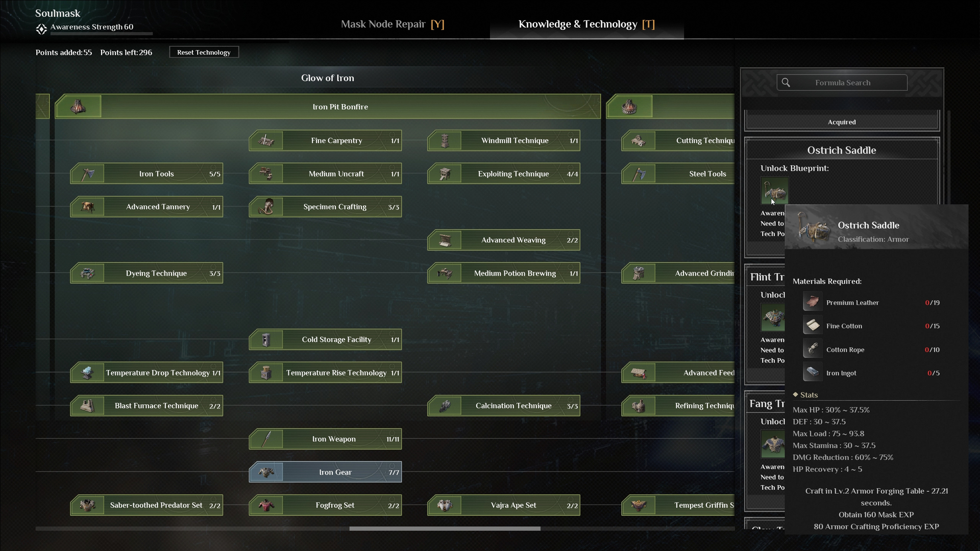Screen dimensions: 980x551
Task: Choose the Vajra Ape Set node
Action: 513,506
